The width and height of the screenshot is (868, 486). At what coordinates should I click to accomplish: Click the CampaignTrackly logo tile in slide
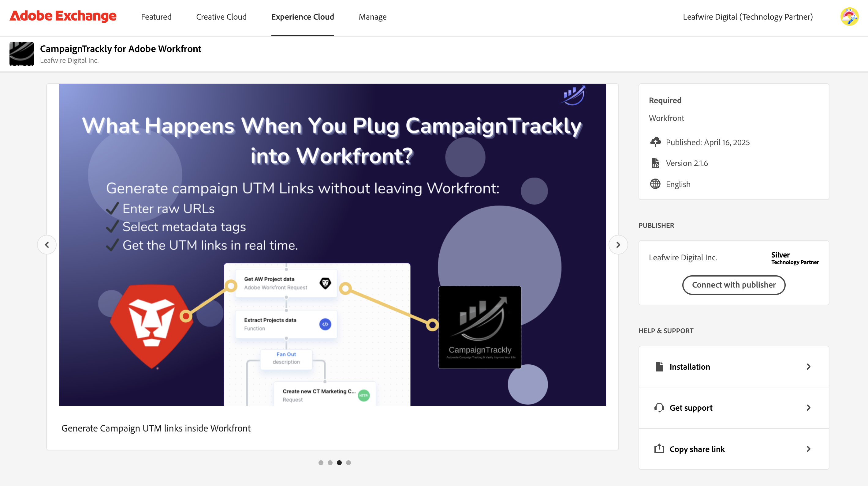tap(479, 327)
